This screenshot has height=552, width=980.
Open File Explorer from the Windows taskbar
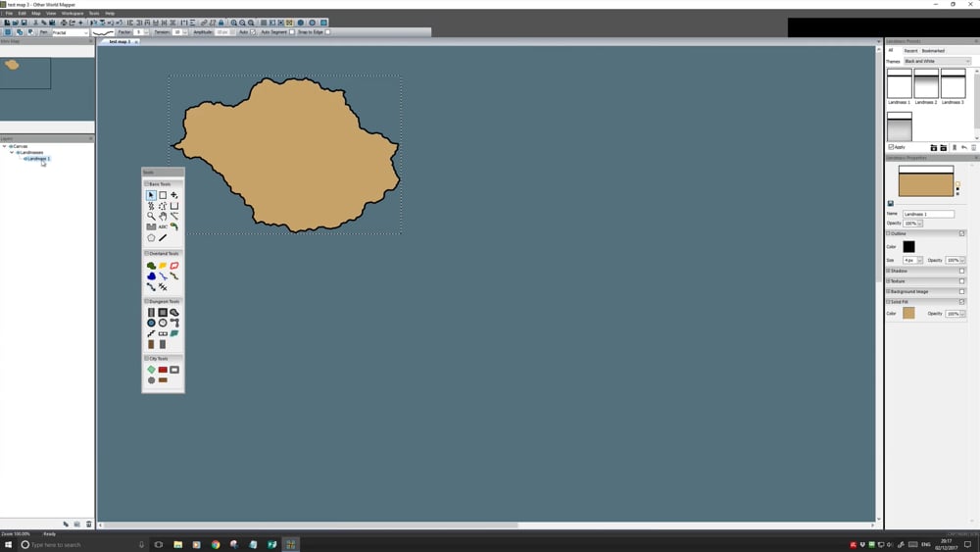click(x=178, y=544)
